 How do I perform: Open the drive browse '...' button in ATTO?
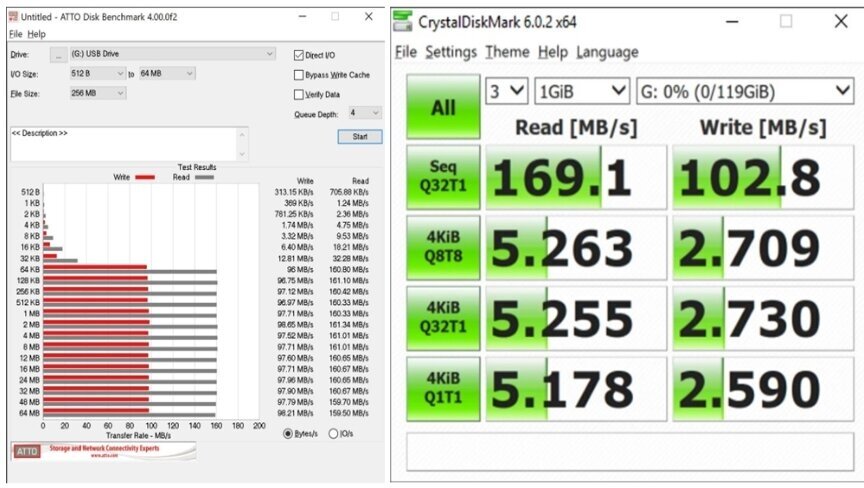[x=58, y=55]
